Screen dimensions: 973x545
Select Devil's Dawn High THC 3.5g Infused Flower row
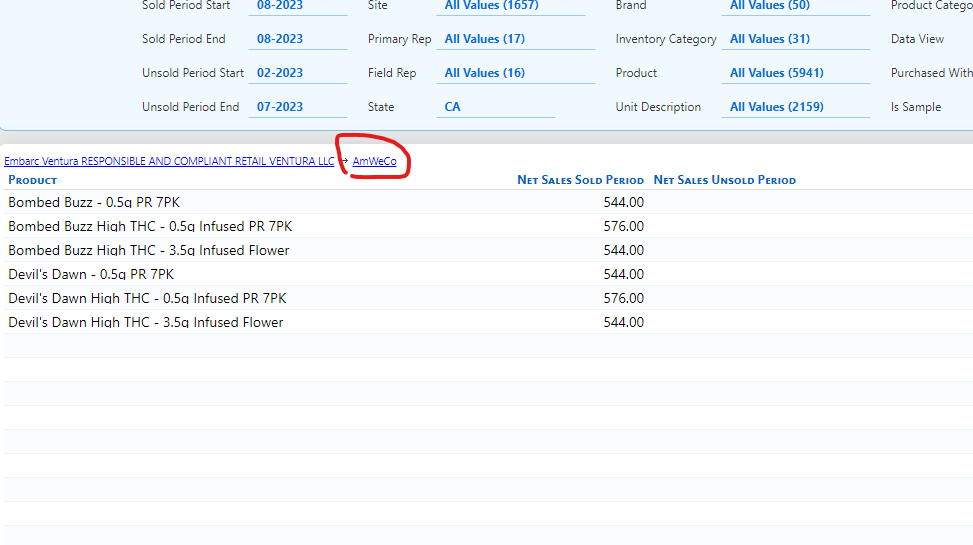[x=146, y=322]
